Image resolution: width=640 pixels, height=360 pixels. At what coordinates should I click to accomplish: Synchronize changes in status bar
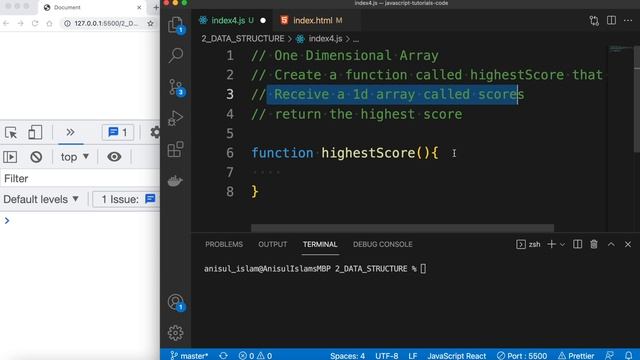pyautogui.click(x=223, y=356)
